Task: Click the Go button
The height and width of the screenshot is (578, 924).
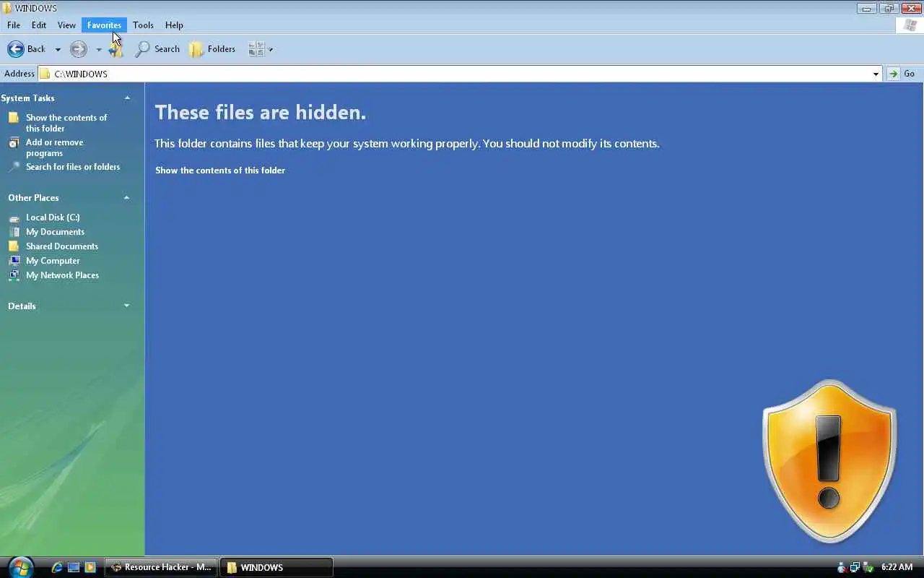Action: coord(902,74)
